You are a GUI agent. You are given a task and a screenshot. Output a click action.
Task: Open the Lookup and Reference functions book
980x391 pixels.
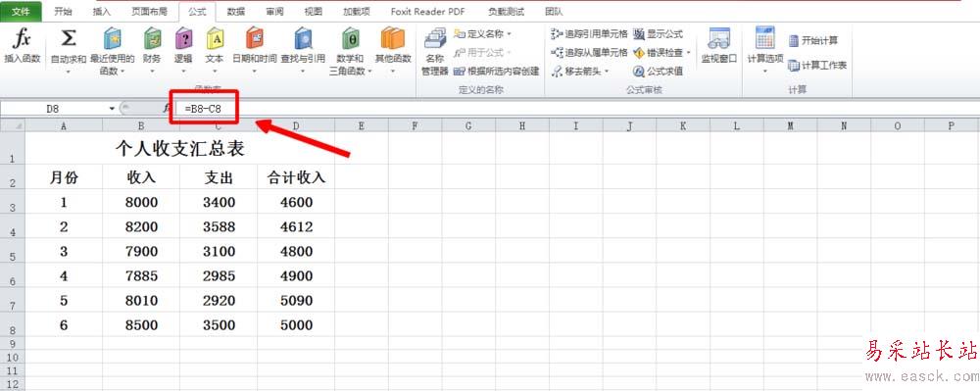(x=303, y=51)
